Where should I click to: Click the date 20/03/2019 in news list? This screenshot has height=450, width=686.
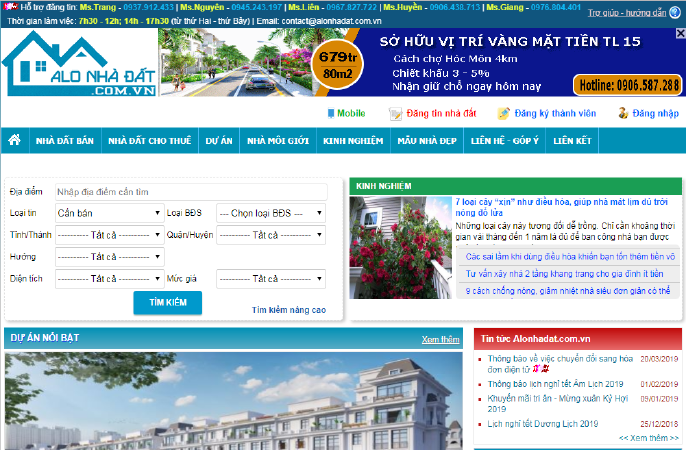(659, 359)
